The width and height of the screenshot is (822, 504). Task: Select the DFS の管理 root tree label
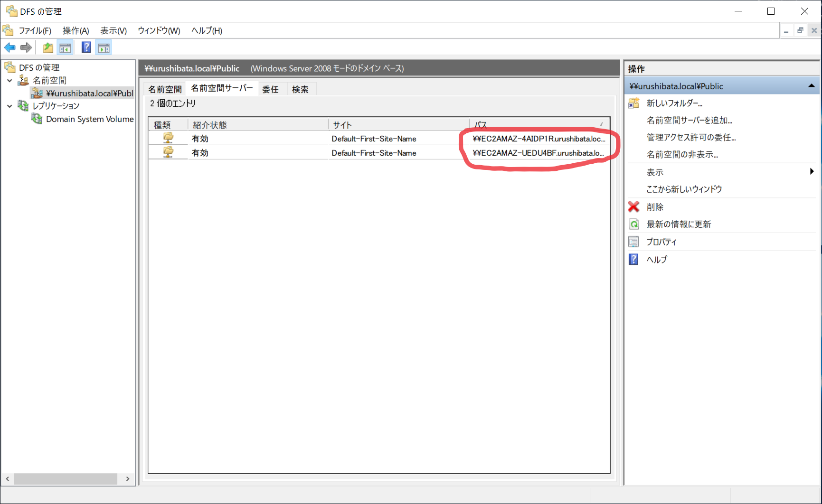pos(39,68)
